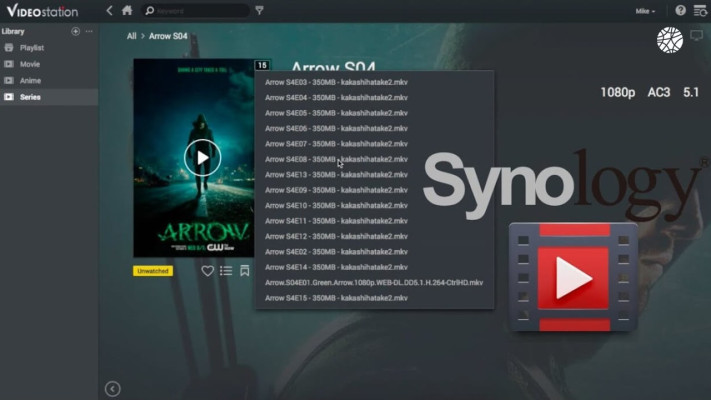Click the search magnifier icon
The height and width of the screenshot is (400, 711).
click(x=150, y=10)
